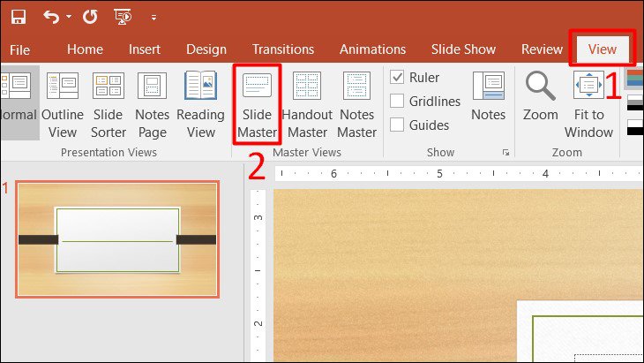The height and width of the screenshot is (363, 644).
Task: Click Fit to Window
Action: click(589, 104)
